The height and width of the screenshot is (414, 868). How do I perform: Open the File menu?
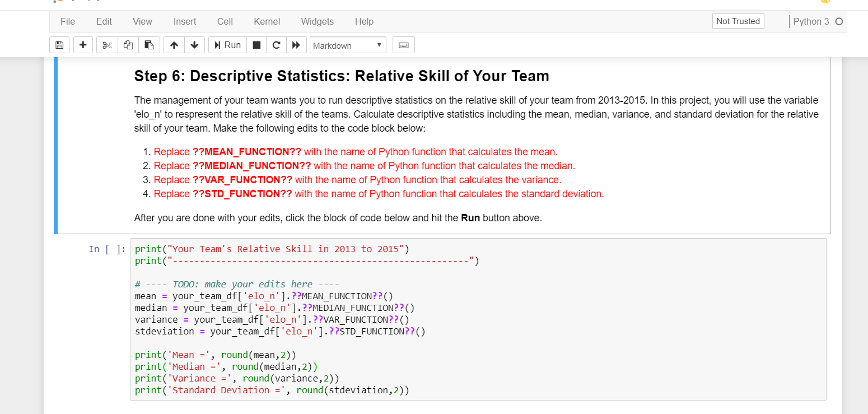(67, 21)
